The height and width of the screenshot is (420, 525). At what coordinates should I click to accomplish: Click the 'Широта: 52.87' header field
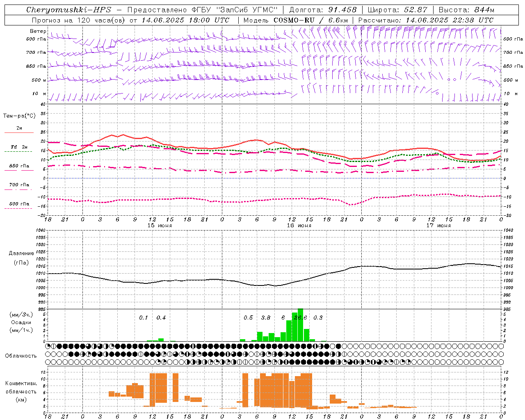[397, 10]
